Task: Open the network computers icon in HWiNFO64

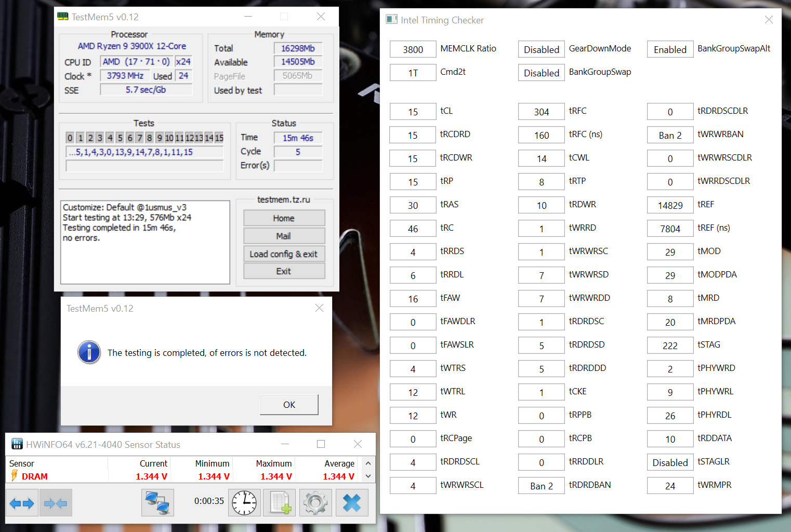Action: [x=157, y=503]
